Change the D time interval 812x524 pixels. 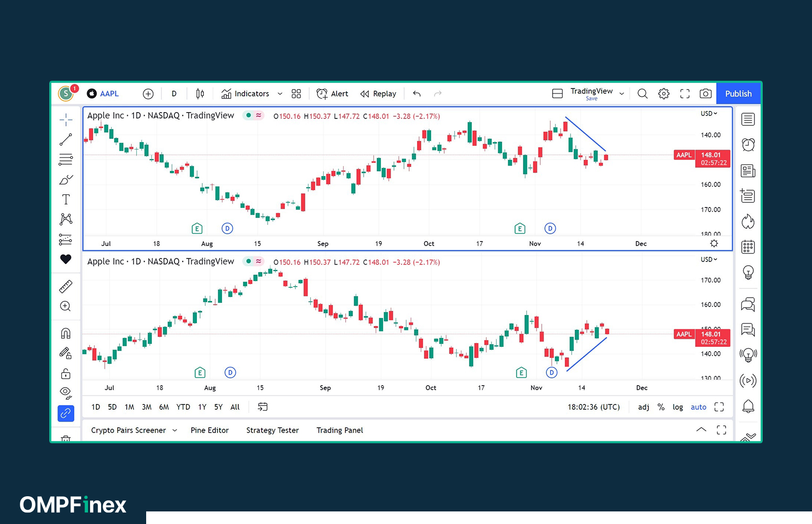click(174, 94)
